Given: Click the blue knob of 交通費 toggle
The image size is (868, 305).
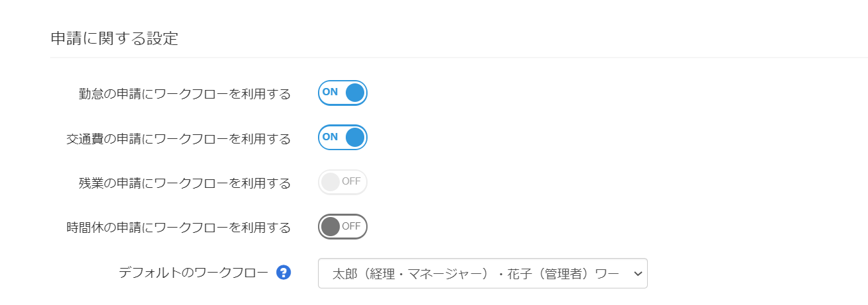Looking at the screenshot, I should coord(355,138).
